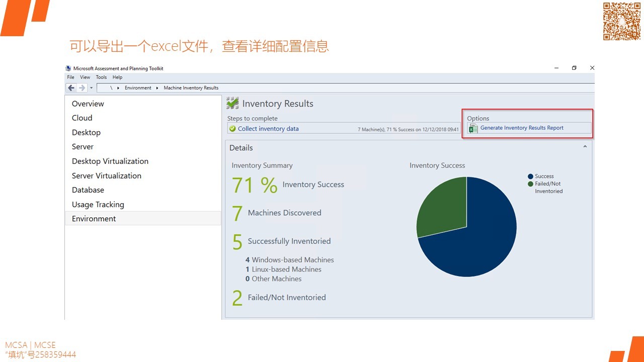The width and height of the screenshot is (644, 362).
Task: Open the Tools menu
Action: [101, 77]
